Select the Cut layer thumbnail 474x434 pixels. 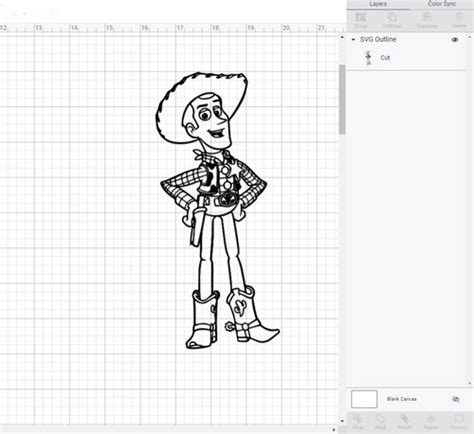coord(368,58)
